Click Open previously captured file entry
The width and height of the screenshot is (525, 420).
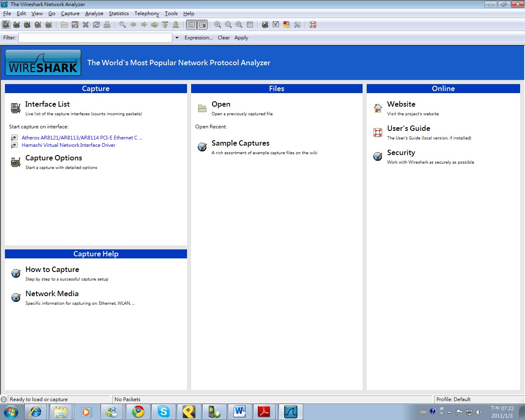(x=221, y=104)
